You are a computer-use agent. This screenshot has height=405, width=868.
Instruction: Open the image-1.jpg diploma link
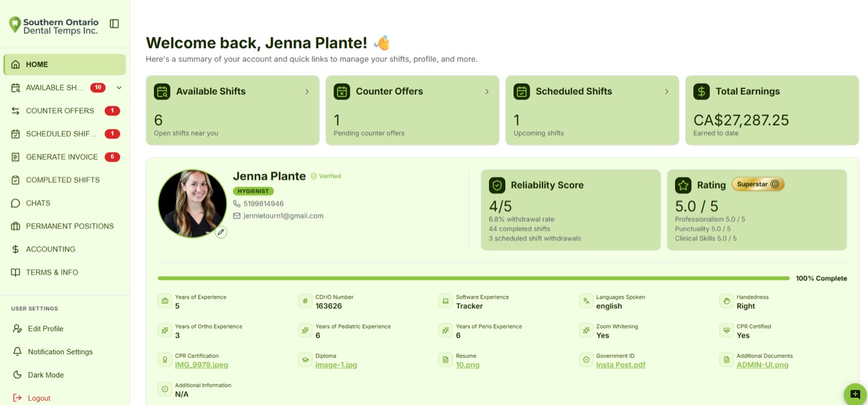[x=336, y=365]
